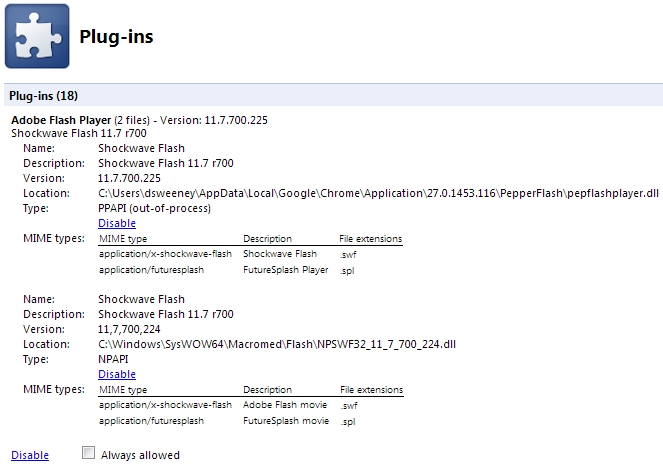The image size is (663, 465).
Task: Click version value 11.7.700.225
Action: [x=129, y=178]
